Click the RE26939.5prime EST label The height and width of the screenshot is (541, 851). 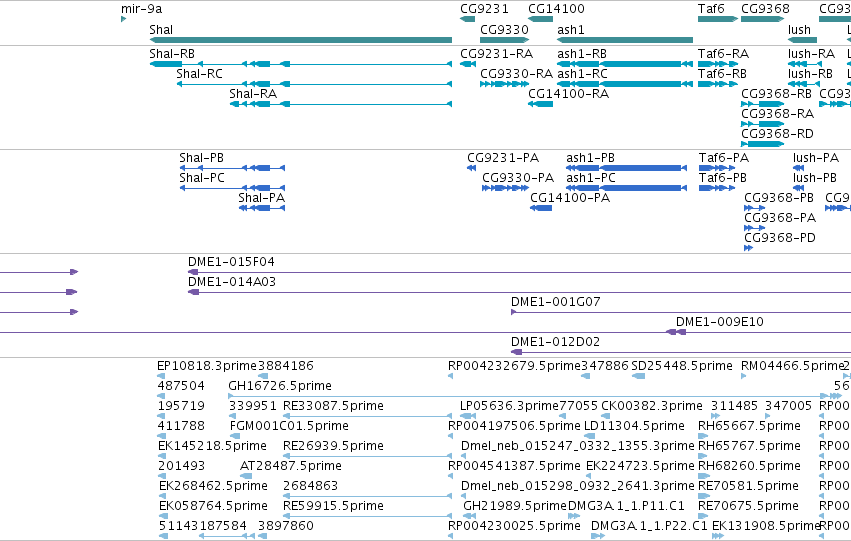[333, 447]
